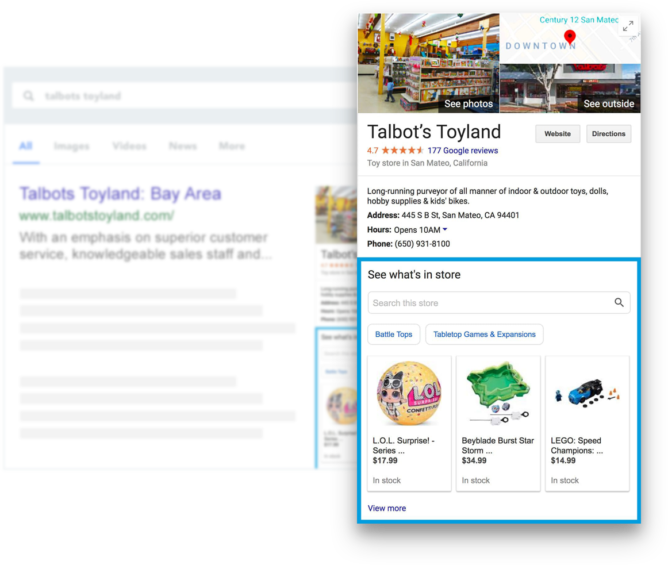Open the 177 Google reviews link

463,150
